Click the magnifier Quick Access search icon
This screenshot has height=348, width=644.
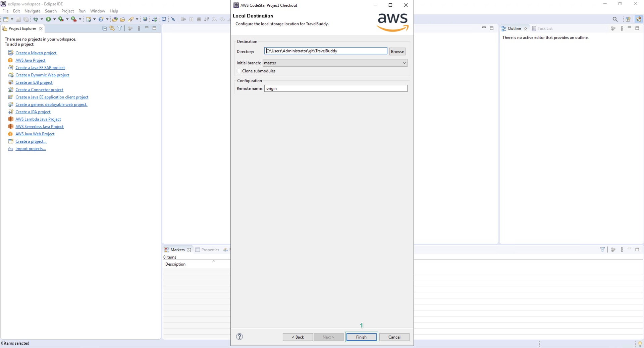point(615,19)
